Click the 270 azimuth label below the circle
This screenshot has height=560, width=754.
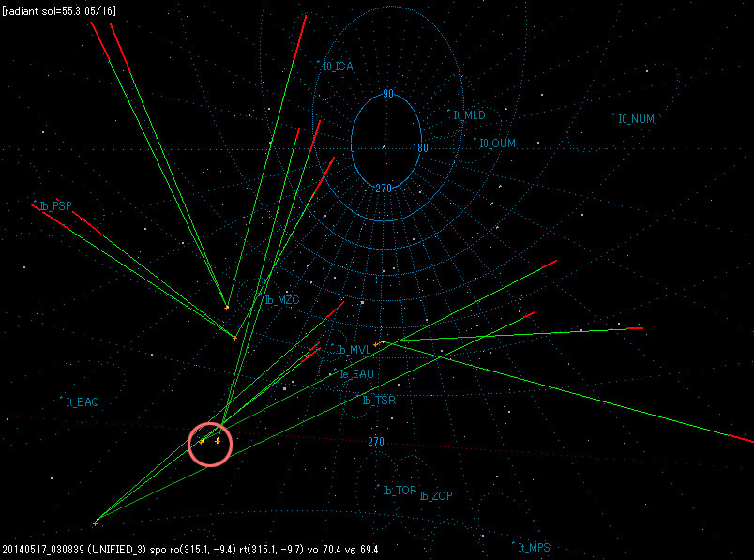(376, 439)
